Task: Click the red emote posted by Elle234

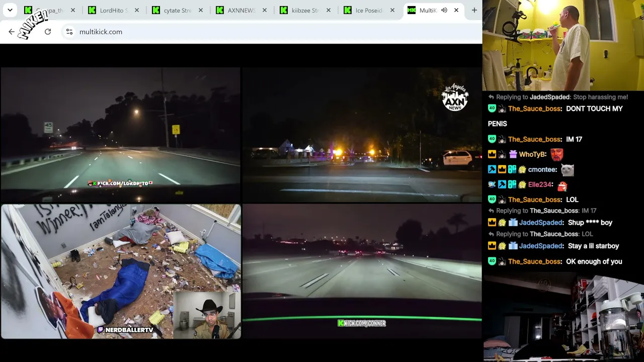Action: (x=562, y=186)
